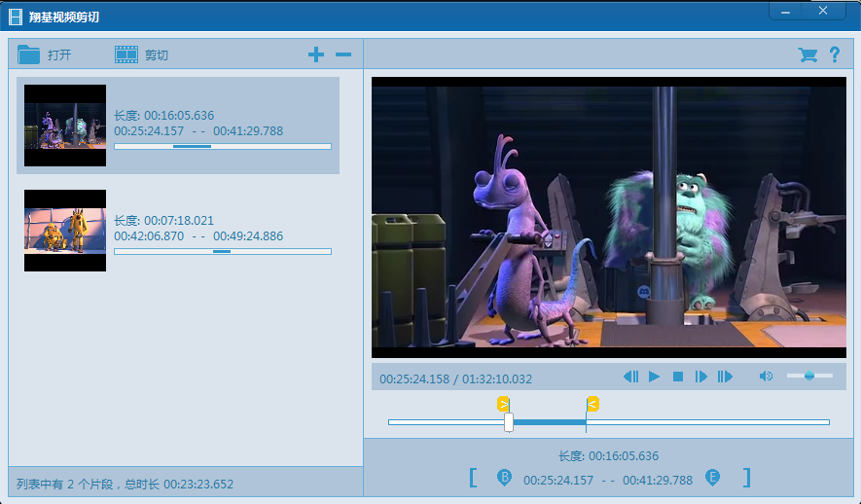Click the yellow start marker on timeline
861x504 pixels.
(x=504, y=404)
